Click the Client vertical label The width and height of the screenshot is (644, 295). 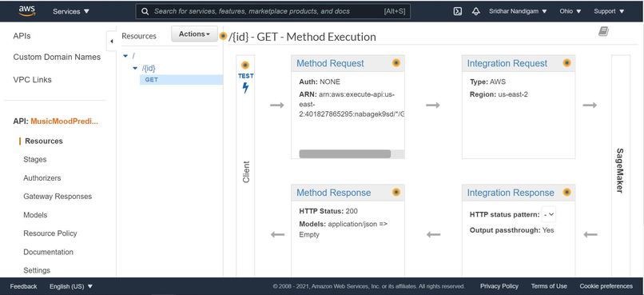coord(245,172)
